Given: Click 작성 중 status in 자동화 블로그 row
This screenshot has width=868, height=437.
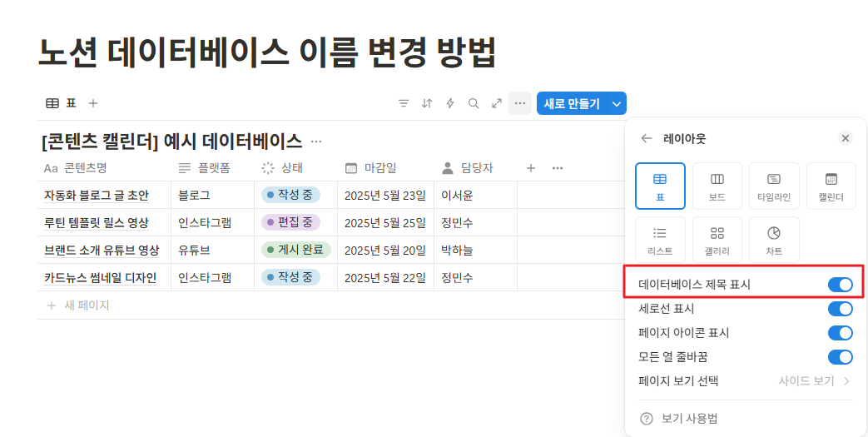Looking at the screenshot, I should (290, 195).
